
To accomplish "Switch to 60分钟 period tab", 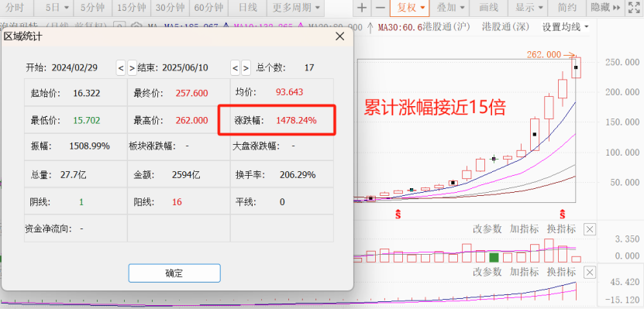I will pos(209,8).
